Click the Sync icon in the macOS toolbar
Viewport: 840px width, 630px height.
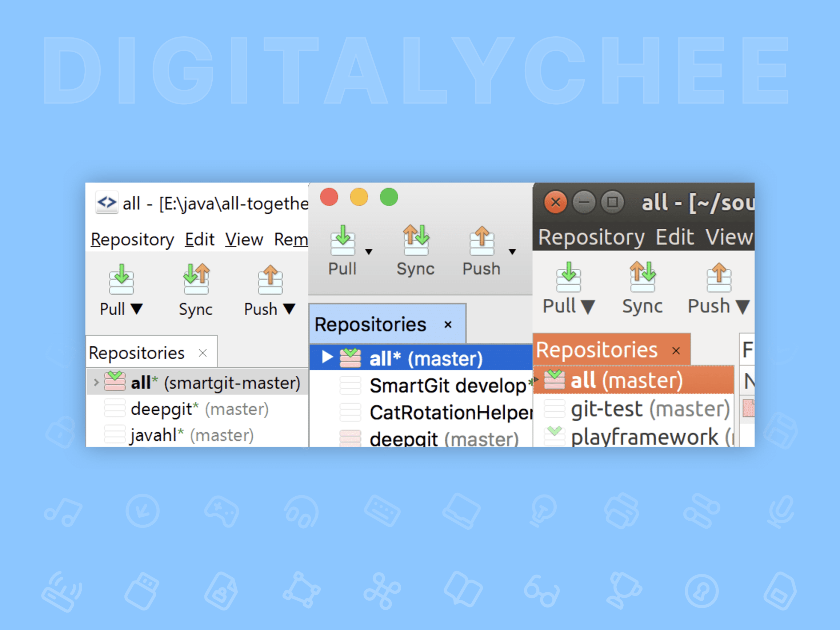(416, 240)
